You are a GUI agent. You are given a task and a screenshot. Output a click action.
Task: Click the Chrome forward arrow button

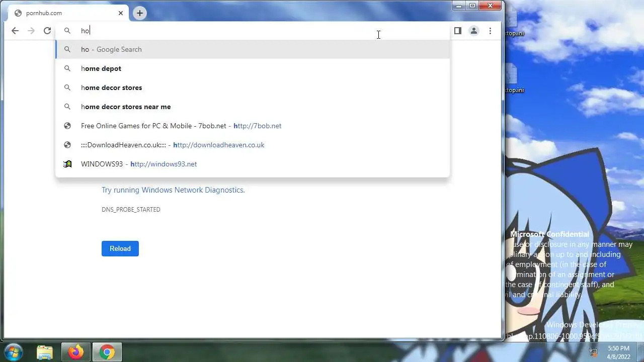coord(31,31)
